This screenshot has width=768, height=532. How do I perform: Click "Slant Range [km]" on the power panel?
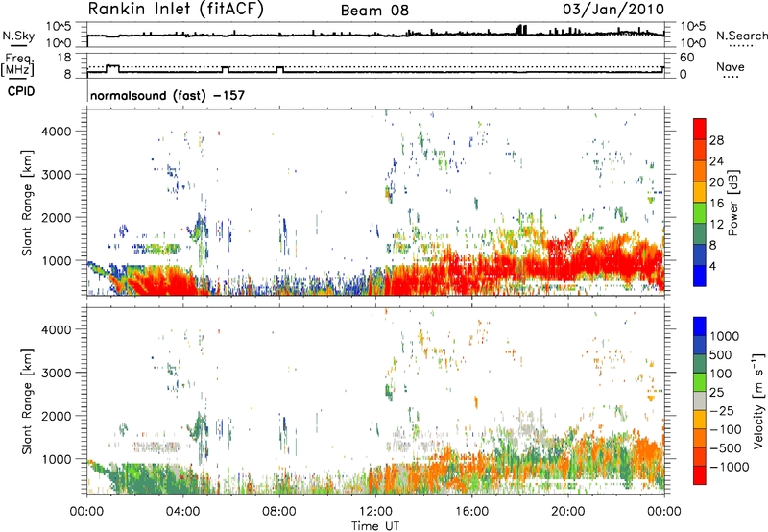(27, 203)
